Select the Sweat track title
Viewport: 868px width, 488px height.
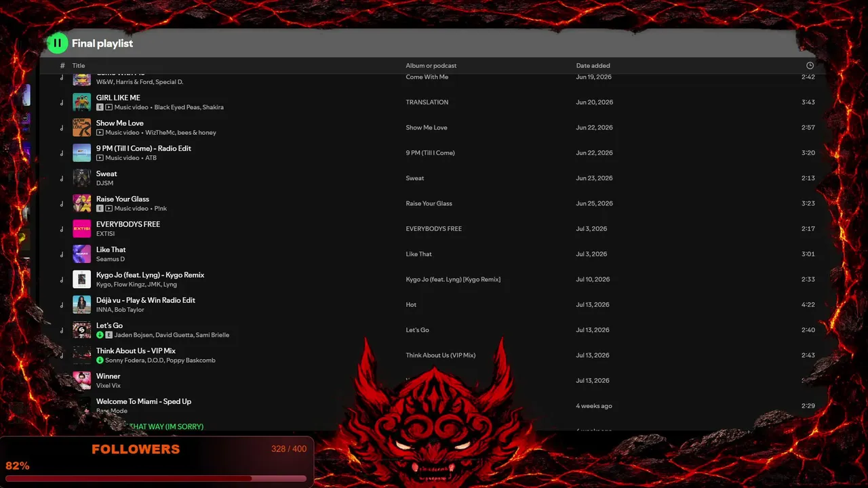point(106,174)
